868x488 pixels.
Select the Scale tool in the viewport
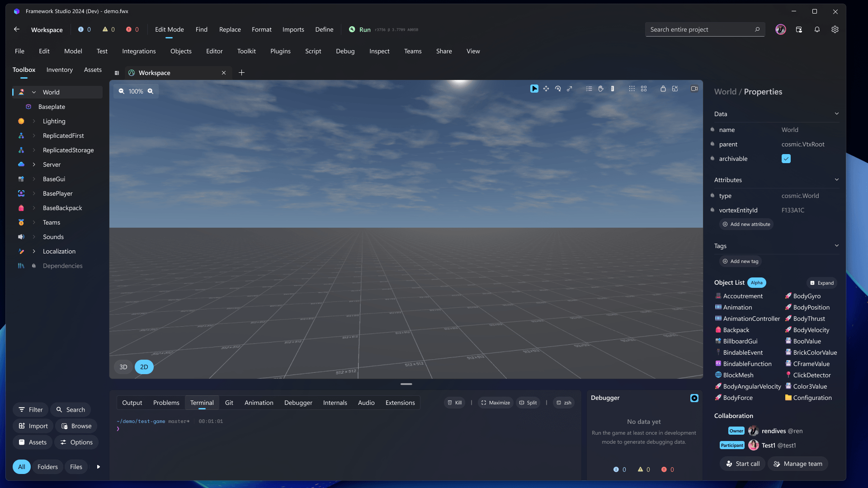click(569, 89)
